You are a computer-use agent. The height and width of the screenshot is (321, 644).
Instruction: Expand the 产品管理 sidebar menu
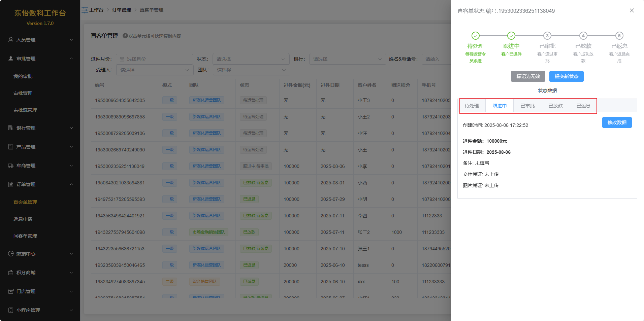tap(40, 147)
